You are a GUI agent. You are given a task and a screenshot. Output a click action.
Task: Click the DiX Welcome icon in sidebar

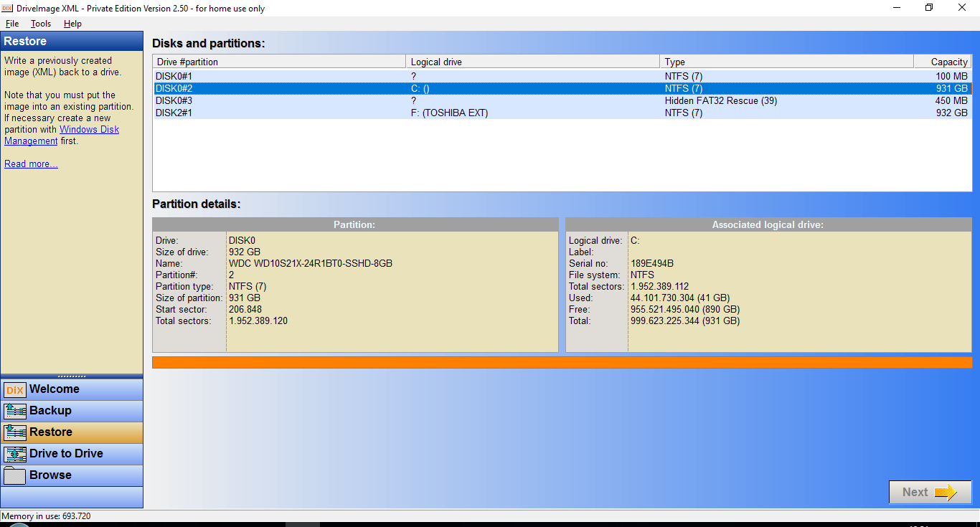pos(14,390)
